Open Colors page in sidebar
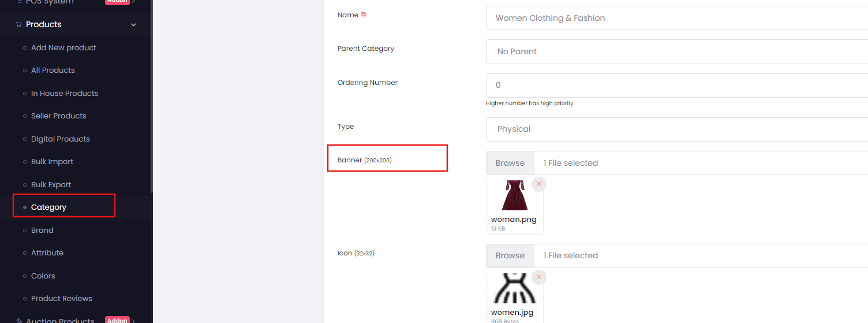868x323 pixels. [x=43, y=276]
